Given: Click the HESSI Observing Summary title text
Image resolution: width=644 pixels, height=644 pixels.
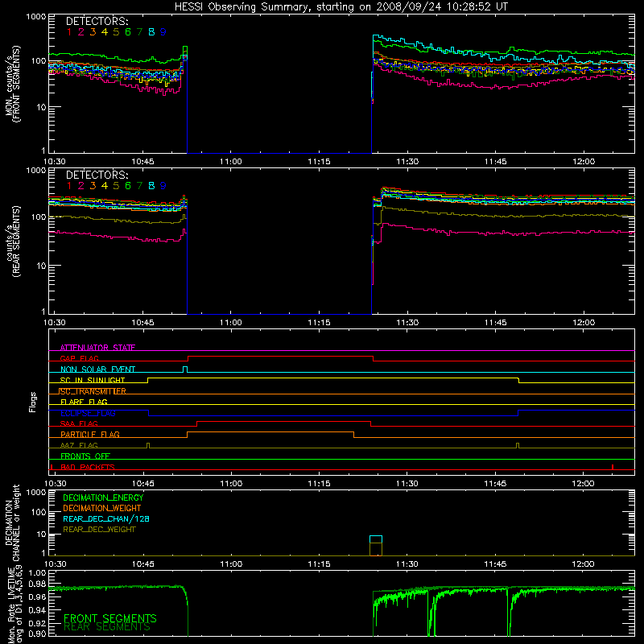Looking at the screenshot, I should 341,7.
